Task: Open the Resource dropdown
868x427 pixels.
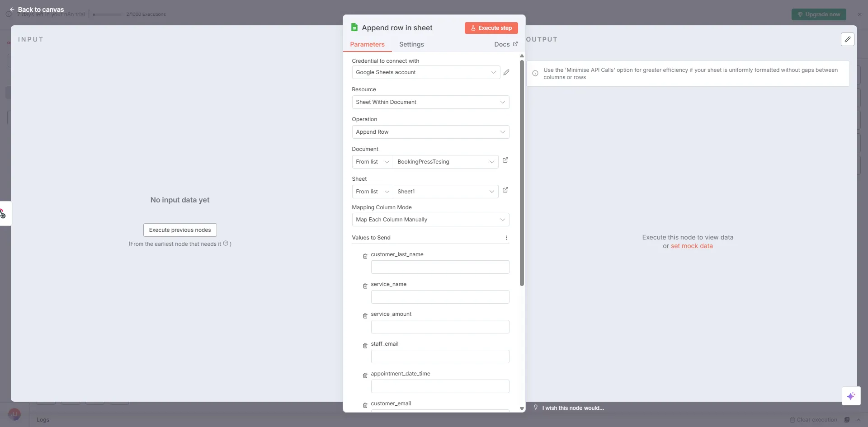Action: coord(430,102)
